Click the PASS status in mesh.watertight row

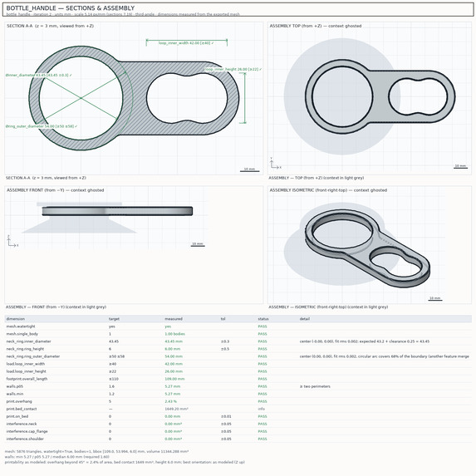pos(263,326)
